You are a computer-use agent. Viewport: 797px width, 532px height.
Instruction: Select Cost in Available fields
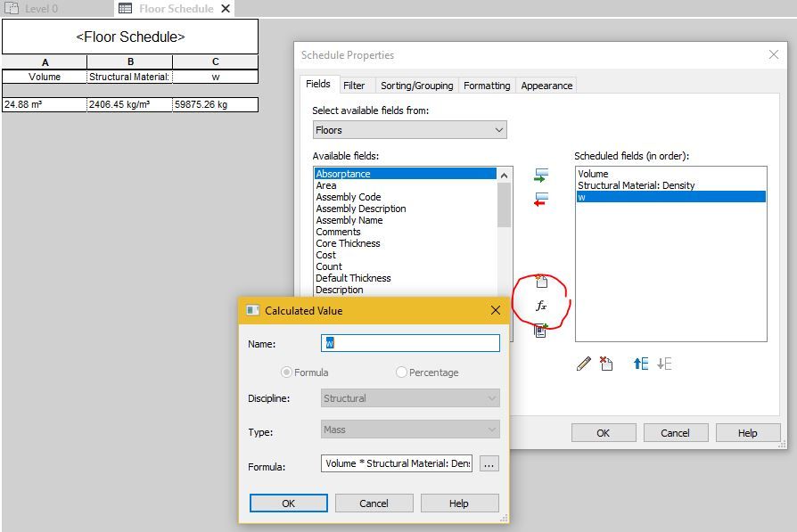click(x=405, y=255)
